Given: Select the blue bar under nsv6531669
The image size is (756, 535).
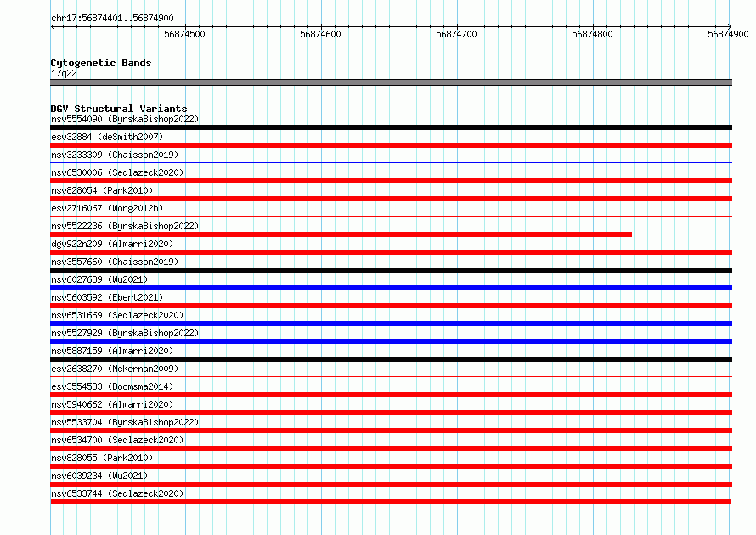Looking at the screenshot, I should click(391, 324).
